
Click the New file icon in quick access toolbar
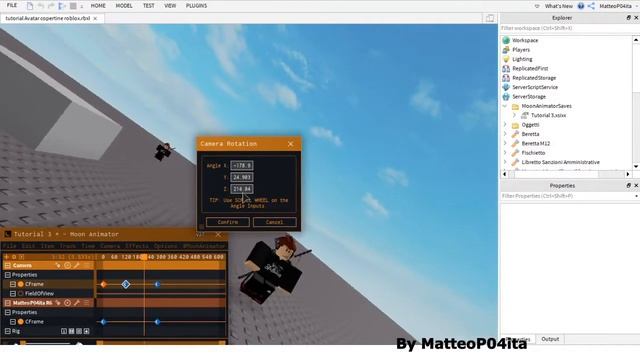(30, 6)
